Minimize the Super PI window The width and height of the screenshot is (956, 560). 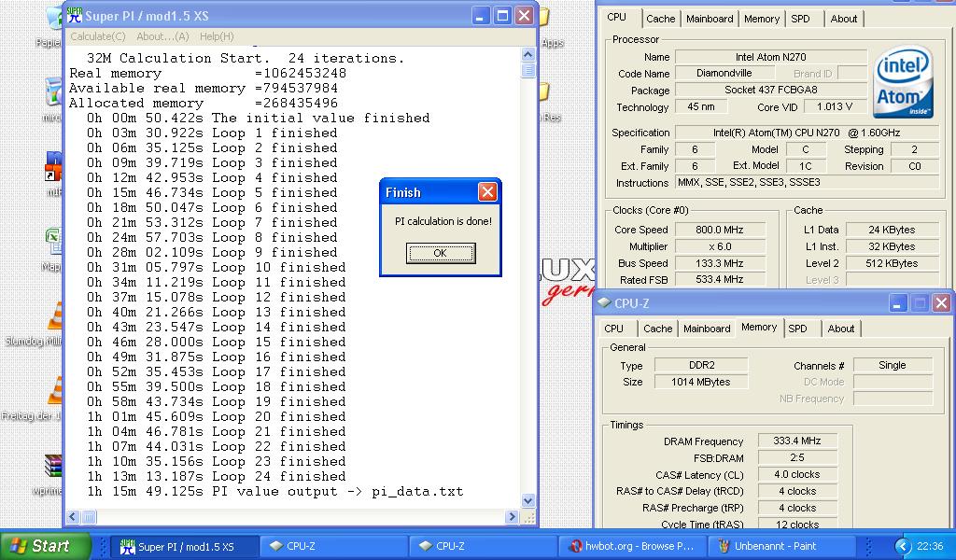tap(481, 16)
